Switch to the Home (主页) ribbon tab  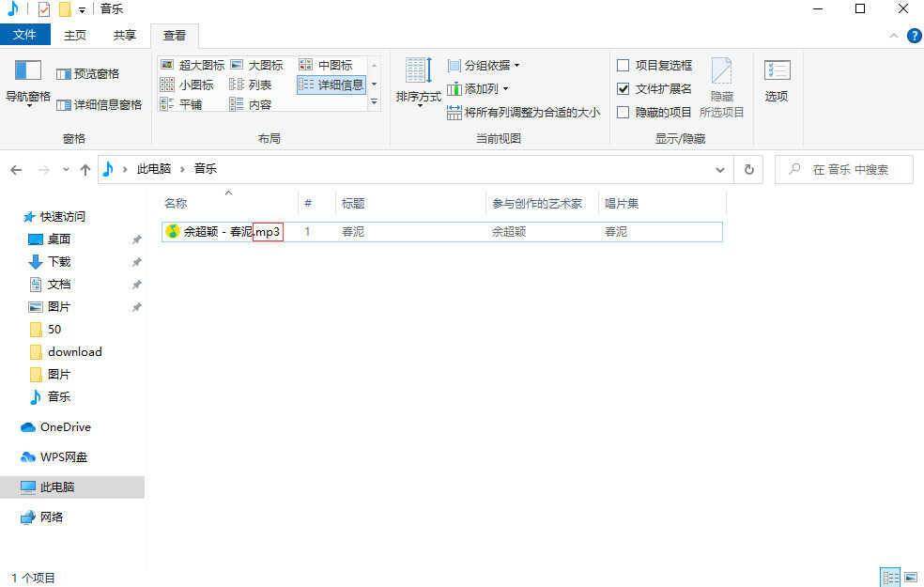pyautogui.click(x=75, y=35)
